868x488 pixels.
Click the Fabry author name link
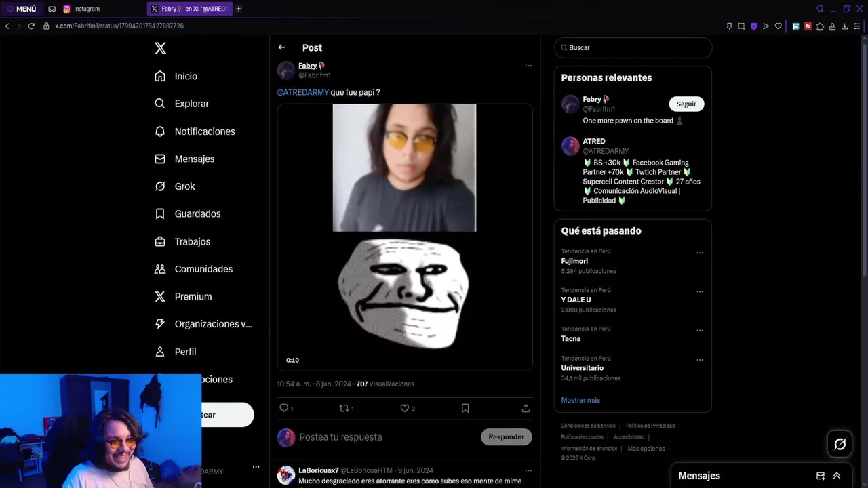(x=307, y=66)
